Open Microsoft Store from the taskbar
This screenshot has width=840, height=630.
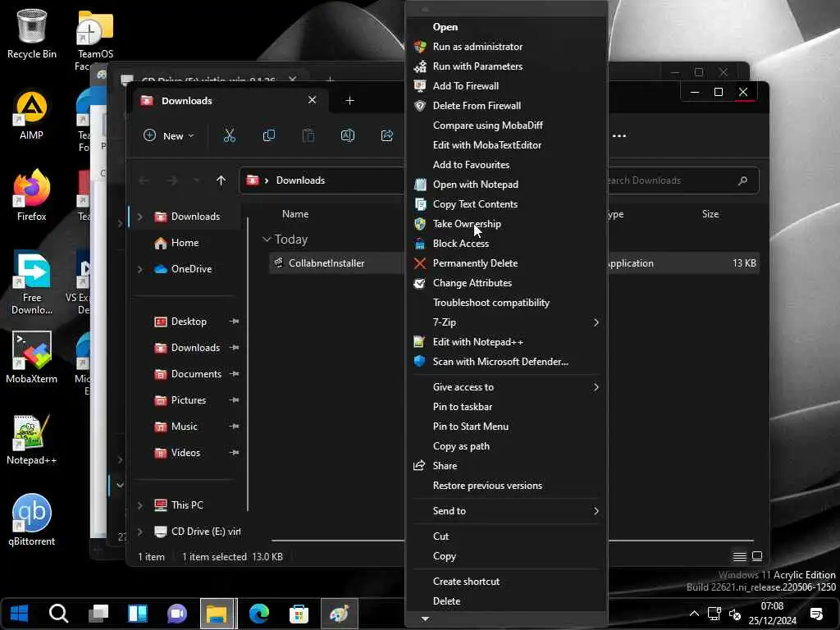(x=299, y=614)
